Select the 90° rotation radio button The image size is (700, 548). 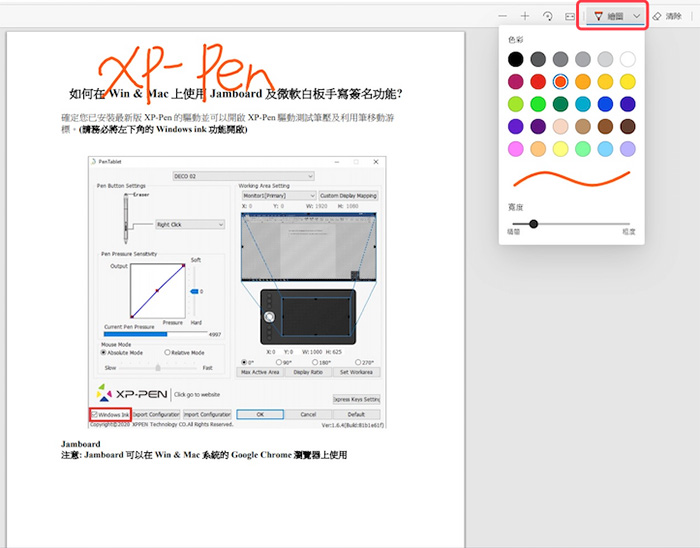coord(279,362)
